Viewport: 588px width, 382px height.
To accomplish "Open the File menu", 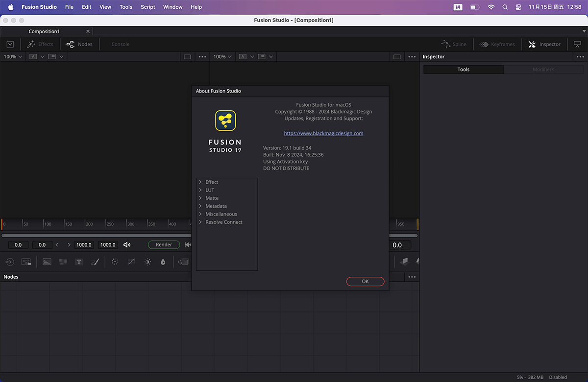I will [69, 7].
